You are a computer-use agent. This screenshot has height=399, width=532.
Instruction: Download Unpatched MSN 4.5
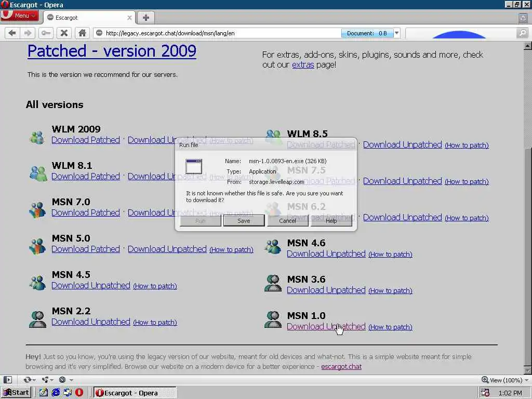pos(90,285)
